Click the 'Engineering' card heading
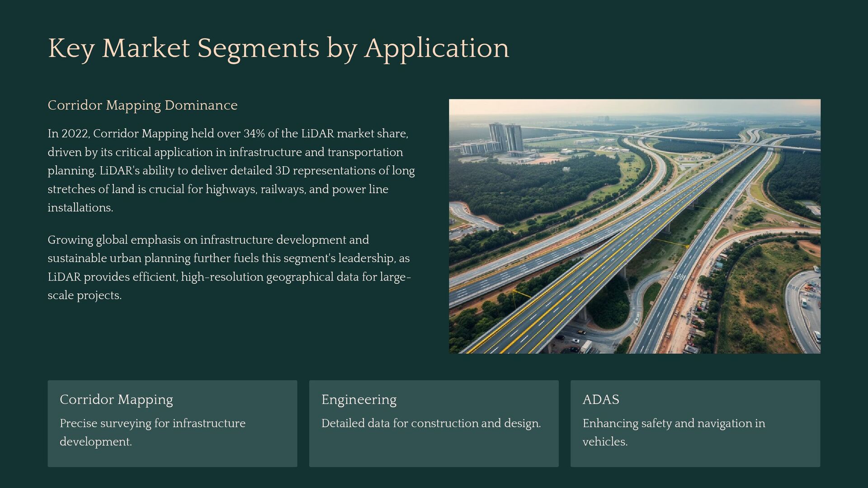The image size is (868, 488). [359, 399]
